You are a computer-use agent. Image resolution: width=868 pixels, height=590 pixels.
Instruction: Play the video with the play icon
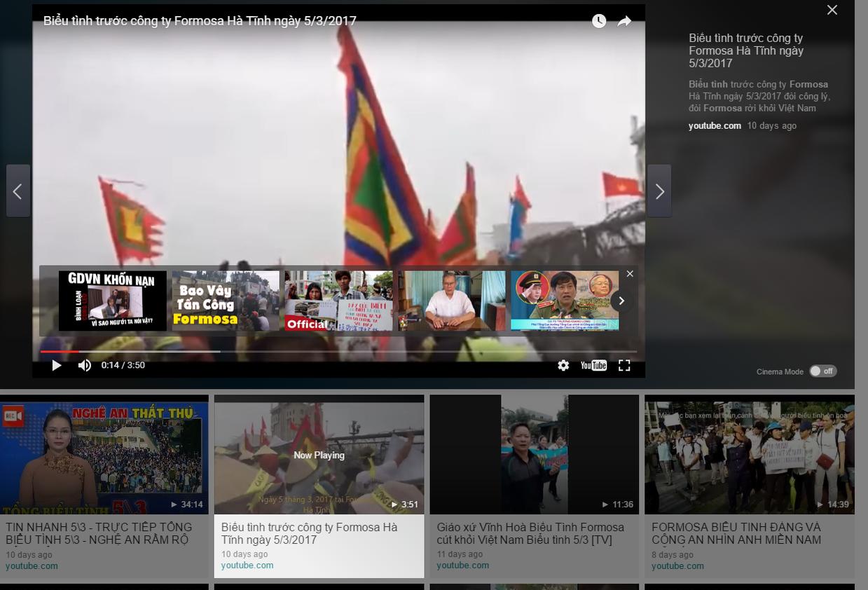[x=57, y=365]
